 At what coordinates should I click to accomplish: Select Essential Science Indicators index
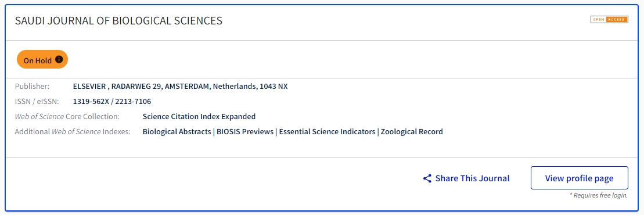(x=327, y=132)
